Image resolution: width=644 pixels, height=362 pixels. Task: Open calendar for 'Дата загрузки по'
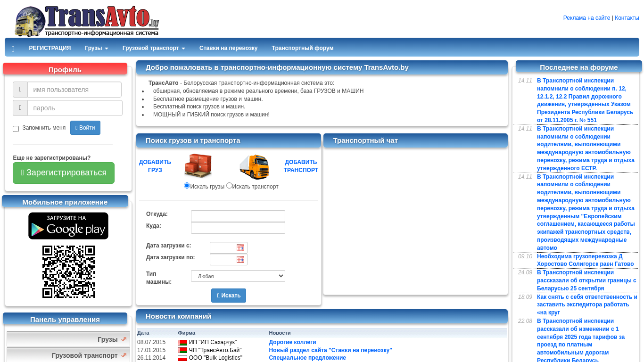click(240, 259)
